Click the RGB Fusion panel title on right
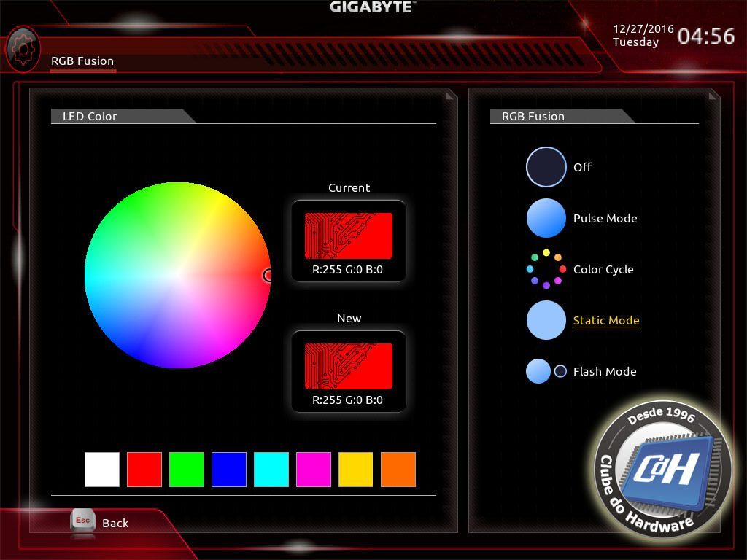747x560 pixels. (x=533, y=116)
